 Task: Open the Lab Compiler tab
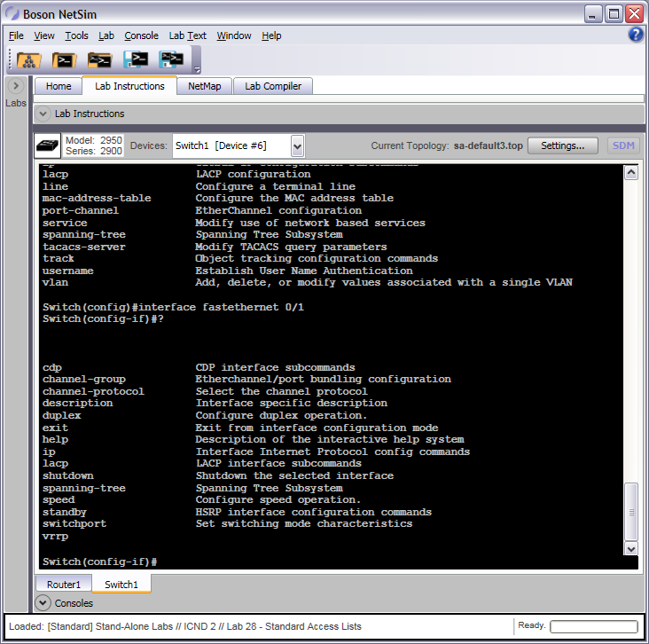[273, 86]
